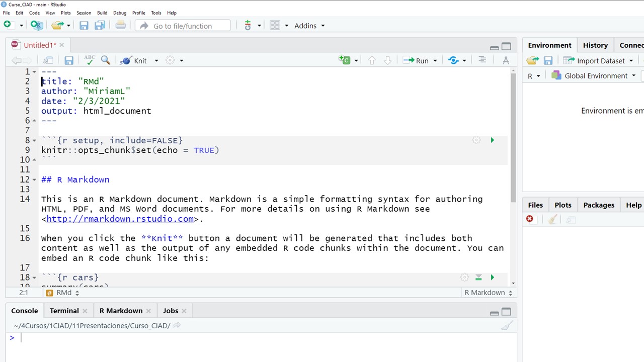This screenshot has width=644, height=362.
Task: Click the Knit button
Action: pos(134,60)
